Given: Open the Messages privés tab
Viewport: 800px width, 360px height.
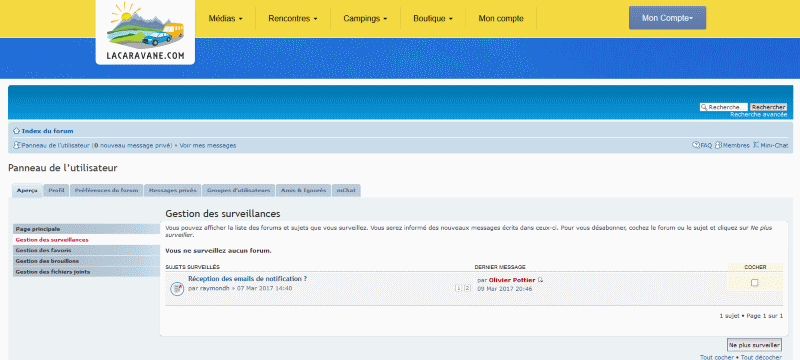Looking at the screenshot, I should (x=172, y=191).
